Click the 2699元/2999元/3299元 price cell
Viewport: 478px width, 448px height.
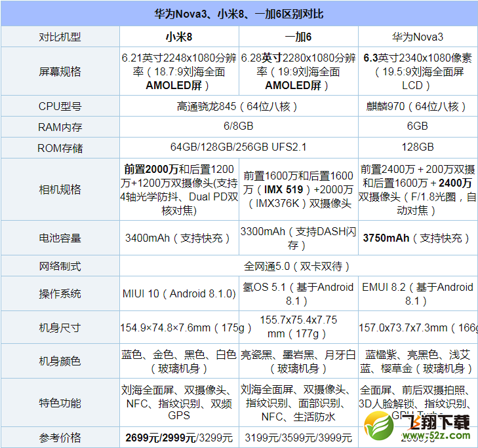(179, 438)
